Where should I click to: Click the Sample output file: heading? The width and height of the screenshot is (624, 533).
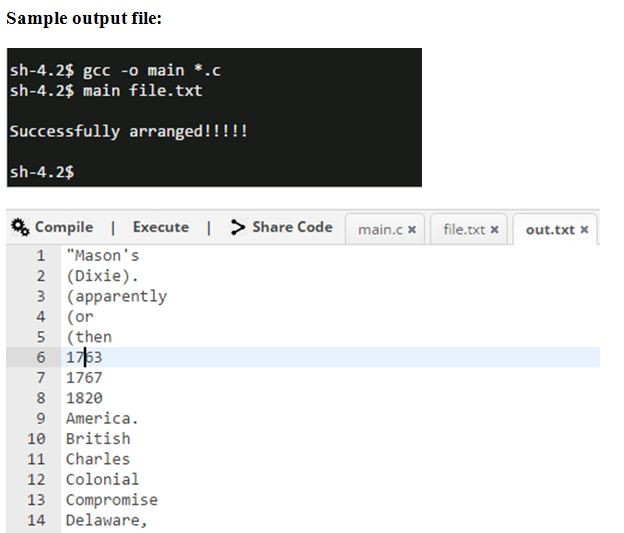pos(84,18)
